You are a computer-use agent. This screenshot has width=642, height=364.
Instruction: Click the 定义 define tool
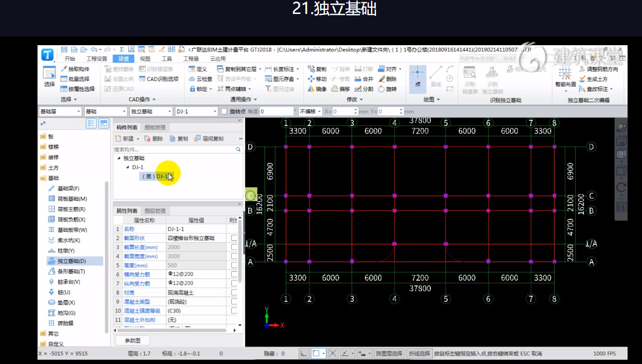click(x=198, y=69)
